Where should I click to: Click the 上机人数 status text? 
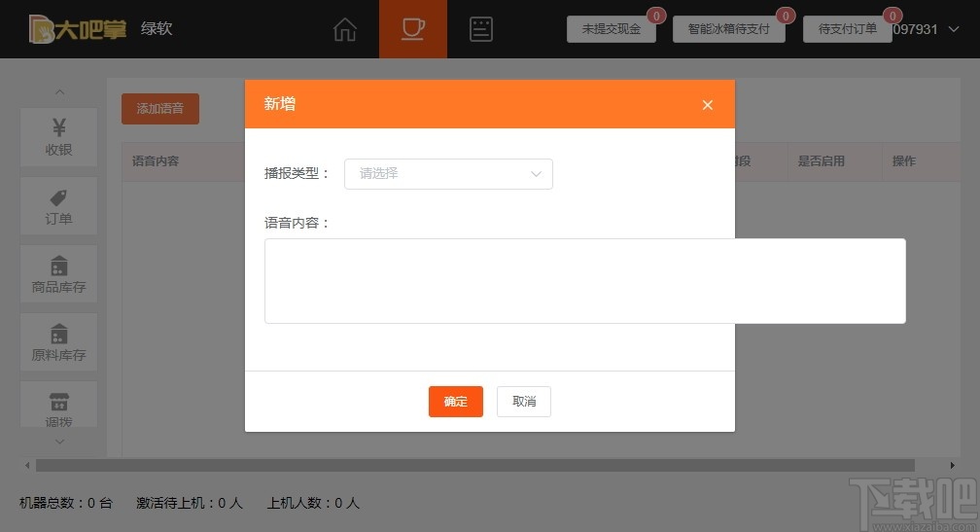(313, 503)
